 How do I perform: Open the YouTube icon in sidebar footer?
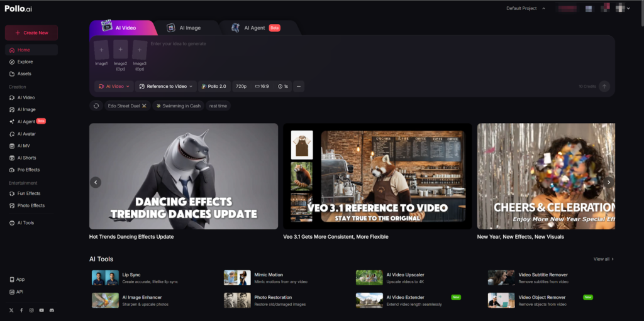pyautogui.click(x=42, y=310)
